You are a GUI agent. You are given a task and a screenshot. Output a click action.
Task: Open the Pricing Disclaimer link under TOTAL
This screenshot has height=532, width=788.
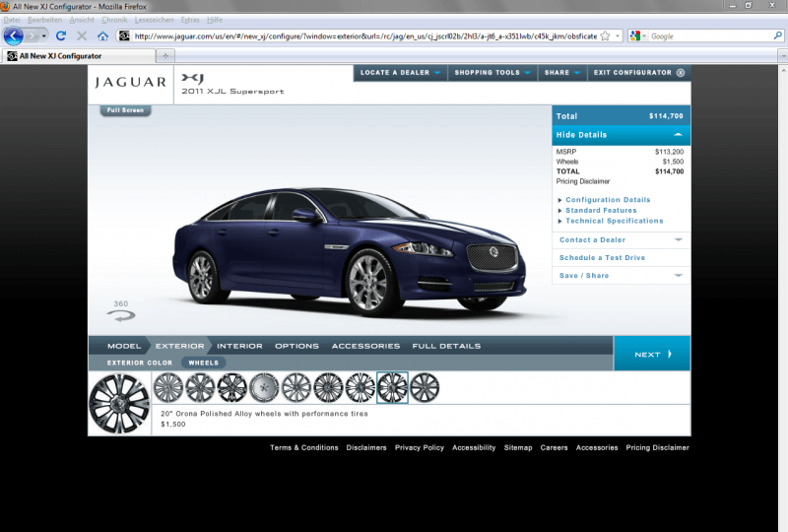point(583,181)
